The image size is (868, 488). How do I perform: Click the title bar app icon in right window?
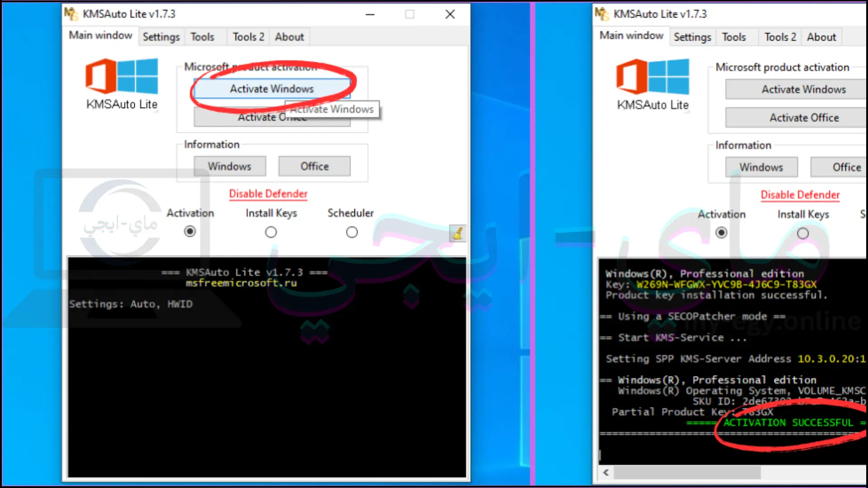tap(602, 14)
